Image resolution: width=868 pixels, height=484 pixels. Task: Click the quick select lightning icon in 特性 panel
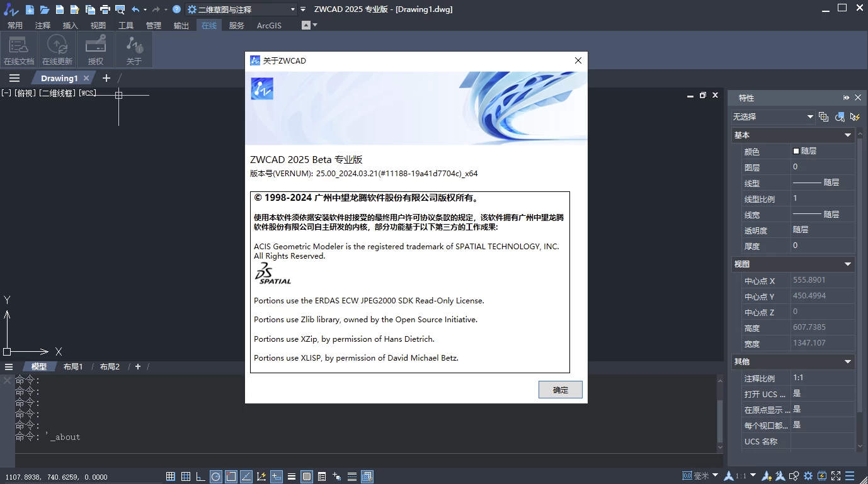[855, 117]
